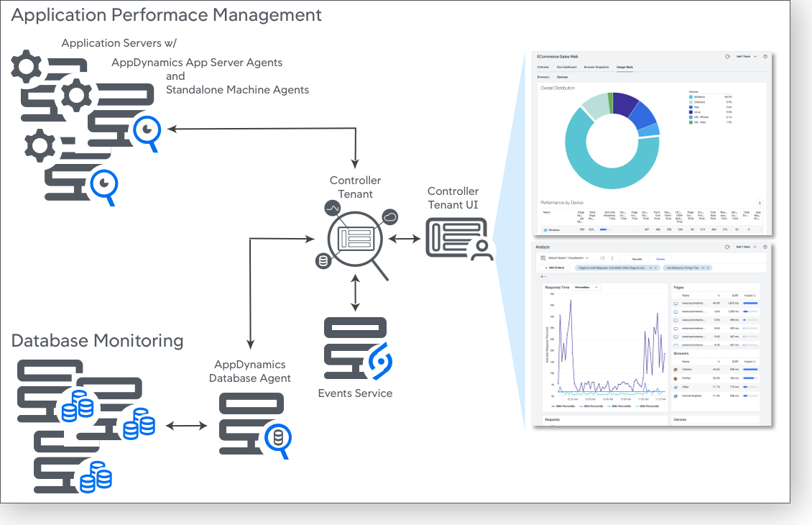Image resolution: width=812 pixels, height=525 pixels.
Task: Click the plus-minus widget icon below Add Criteria
Action: tap(543, 276)
